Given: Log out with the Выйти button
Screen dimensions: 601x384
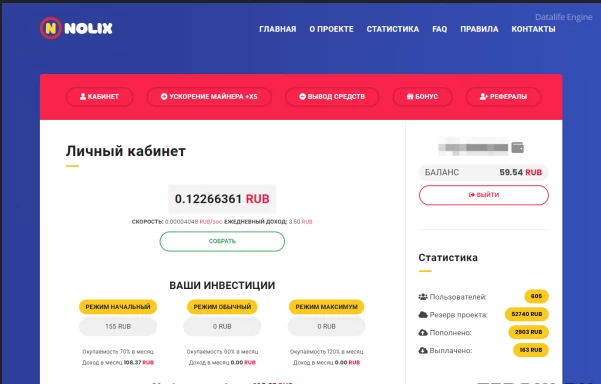Looking at the screenshot, I should (484, 195).
